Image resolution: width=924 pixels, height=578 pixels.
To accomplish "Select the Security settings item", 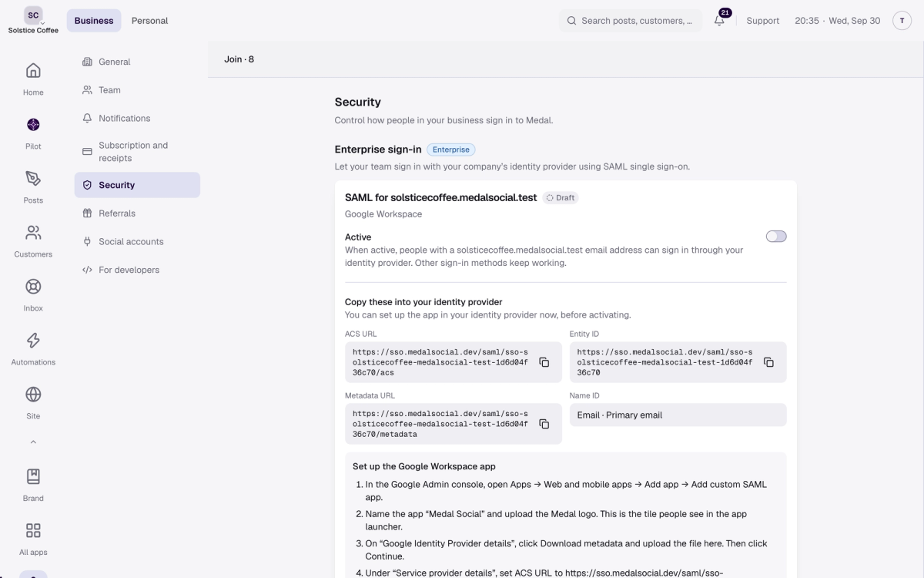I will (x=137, y=185).
